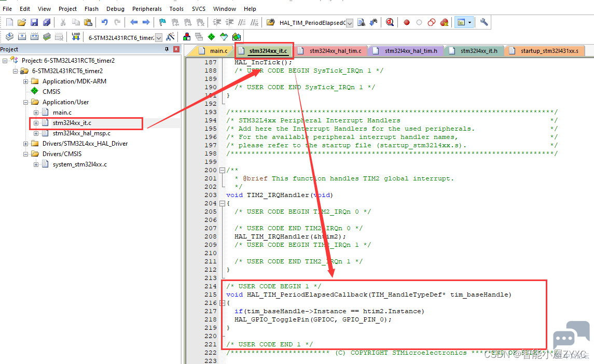Switch to the startup_stm32l431xx.s tab
Image resolution: width=594 pixels, height=364 pixels.
(x=545, y=51)
